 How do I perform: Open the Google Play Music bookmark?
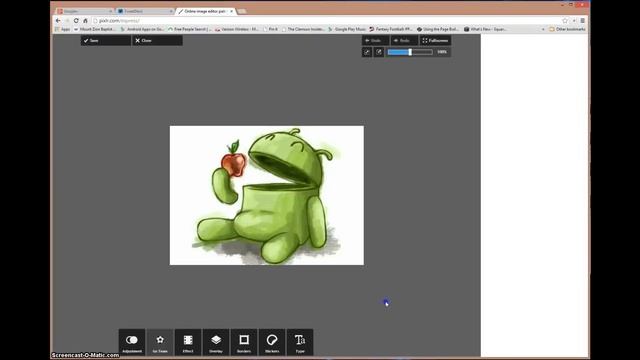[x=347, y=29]
